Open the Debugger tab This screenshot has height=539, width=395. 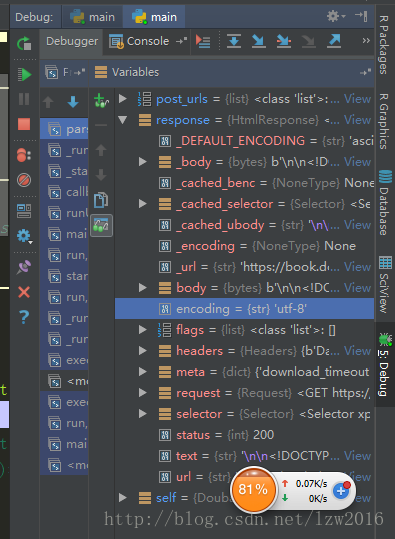72,41
